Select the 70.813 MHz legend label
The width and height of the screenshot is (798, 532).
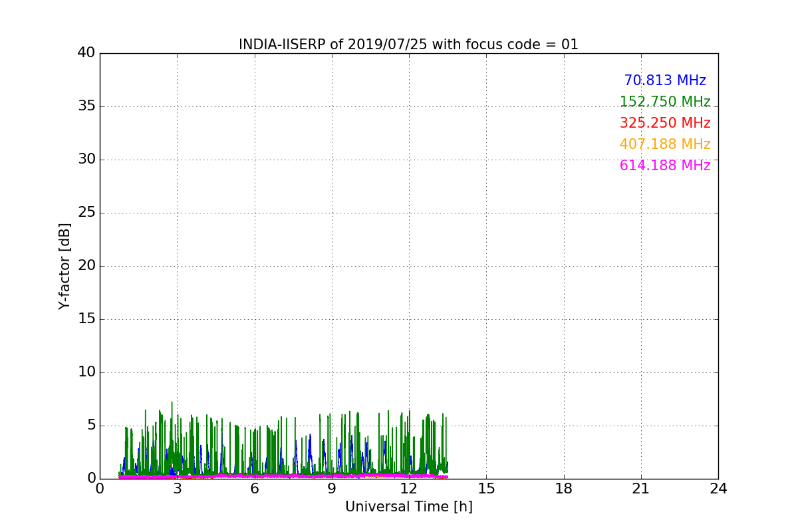click(665, 80)
